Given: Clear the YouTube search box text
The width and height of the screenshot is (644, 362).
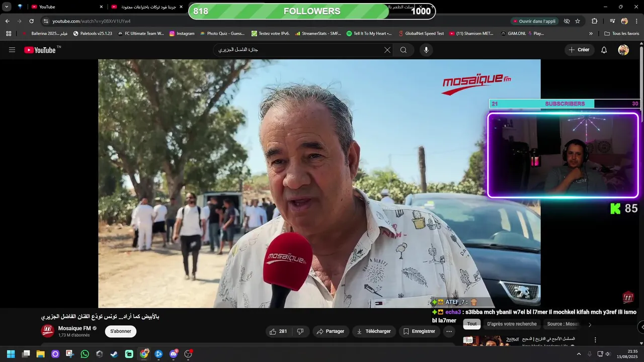Looking at the screenshot, I should (387, 50).
